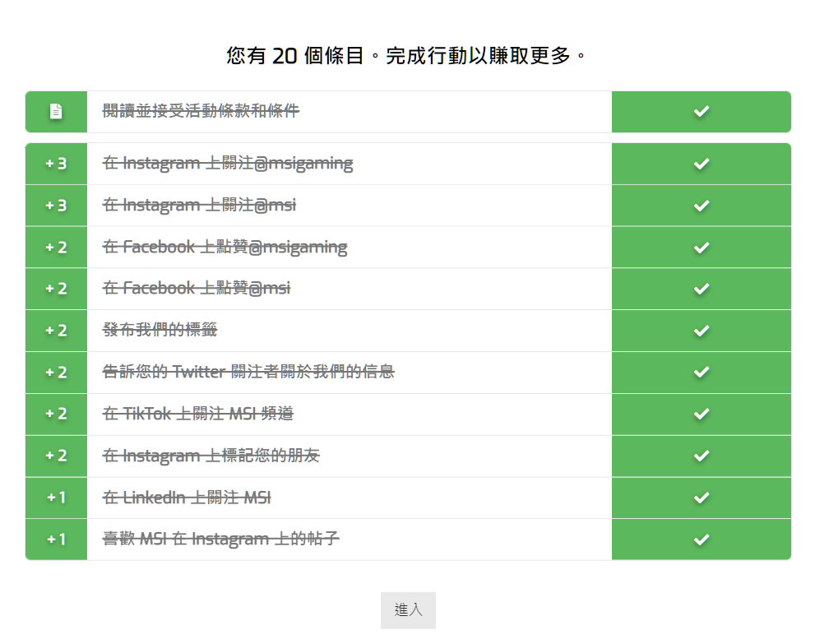Click +3 badge beside 在 Instagram 上關注@msi
815x644 pixels.
(x=56, y=206)
